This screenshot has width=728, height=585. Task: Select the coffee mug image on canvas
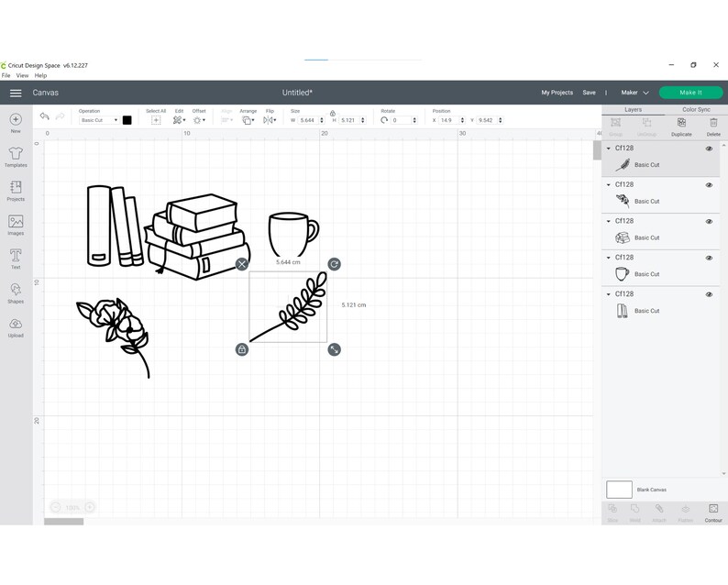click(293, 235)
